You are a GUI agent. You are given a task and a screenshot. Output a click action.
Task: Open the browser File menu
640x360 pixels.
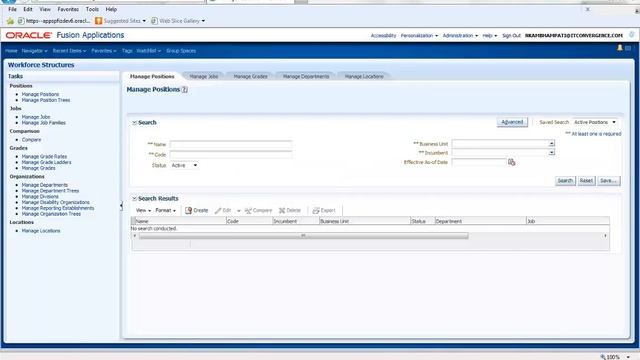(13, 9)
